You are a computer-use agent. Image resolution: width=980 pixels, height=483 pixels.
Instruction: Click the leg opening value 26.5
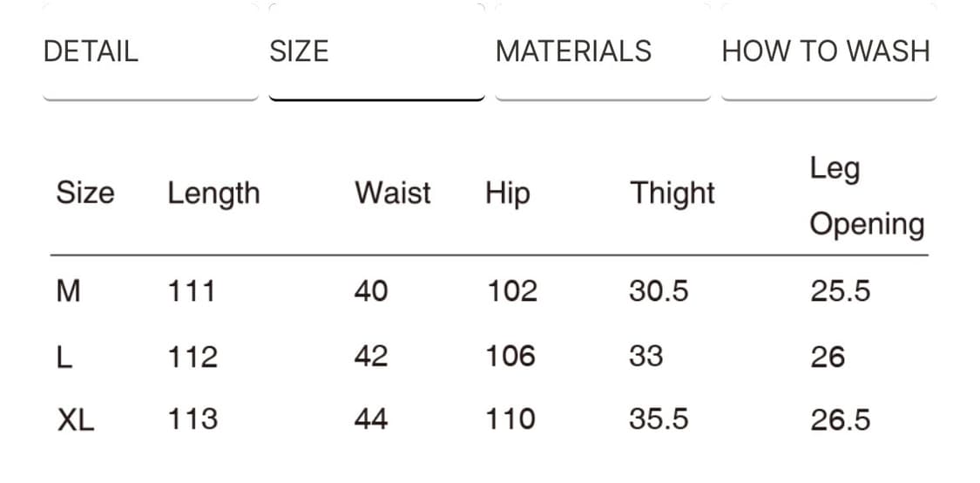(841, 419)
